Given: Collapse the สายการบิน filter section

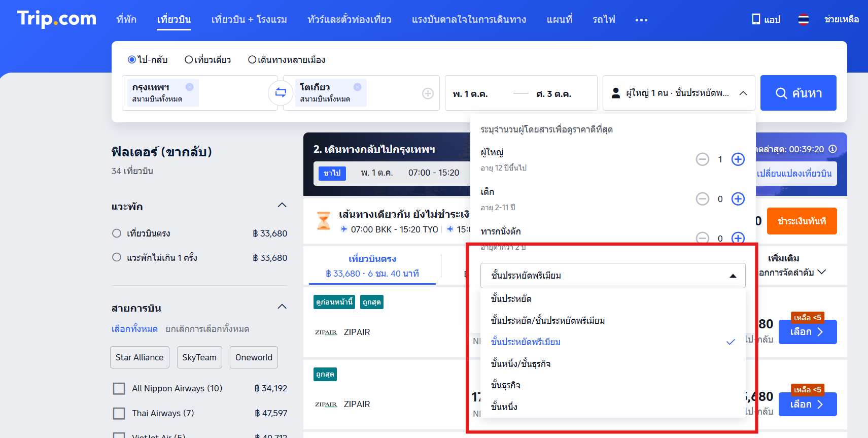Looking at the screenshot, I should (282, 307).
